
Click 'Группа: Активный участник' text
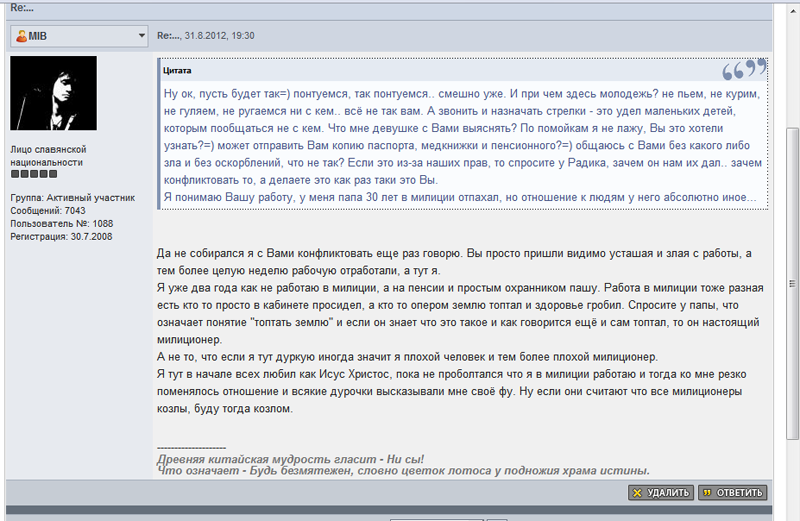(72, 197)
